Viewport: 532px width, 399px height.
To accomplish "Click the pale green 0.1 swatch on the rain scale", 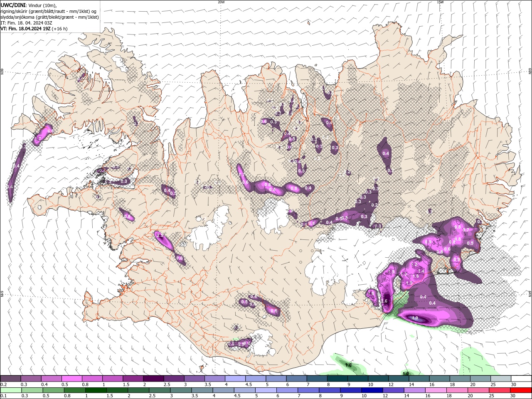I will [x=10, y=390].
